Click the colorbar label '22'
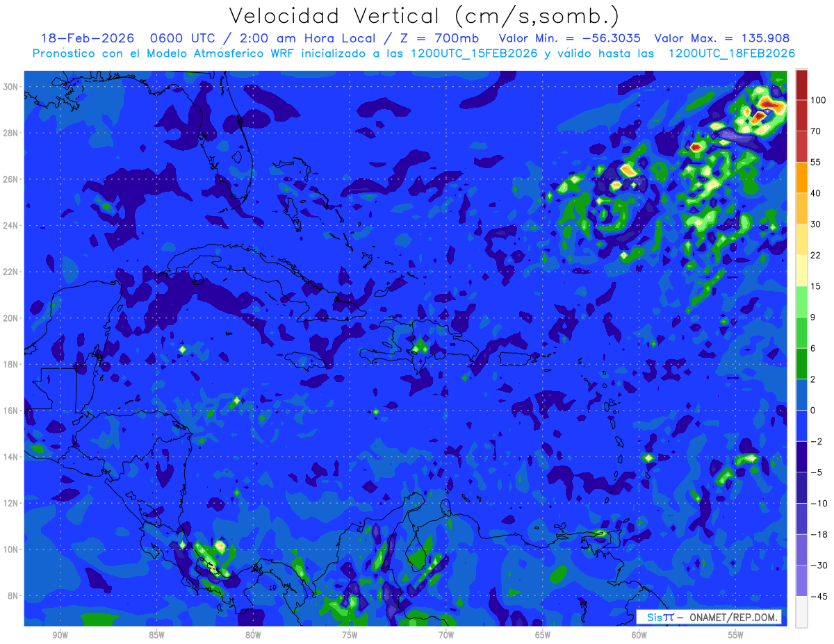The height and width of the screenshot is (644, 834). coord(816,255)
